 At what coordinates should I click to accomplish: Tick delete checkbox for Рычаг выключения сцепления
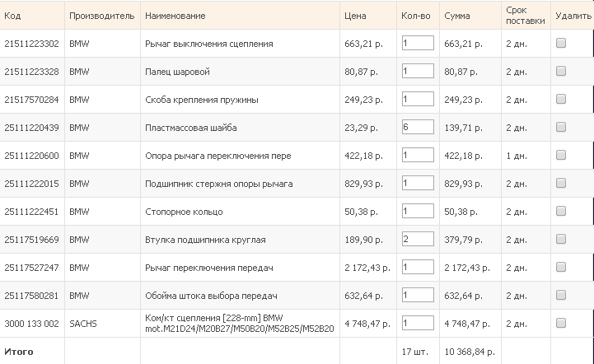561,44
